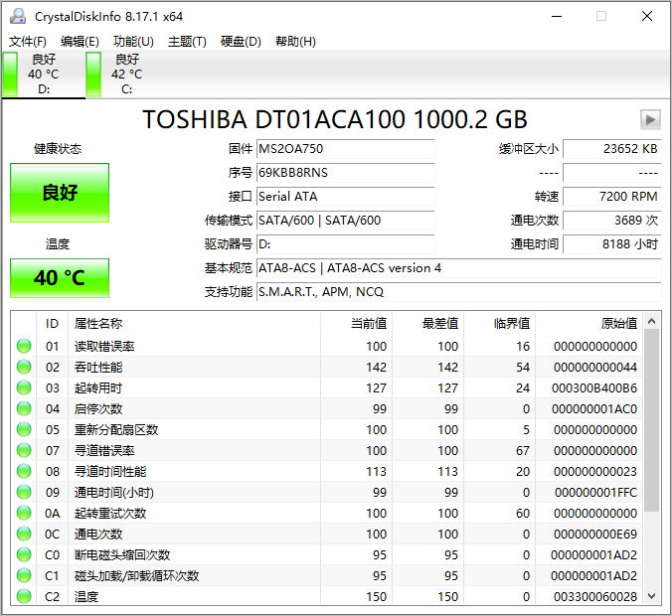Click the scroll down arrow of SMART list
The image size is (672, 616).
pyautogui.click(x=652, y=596)
